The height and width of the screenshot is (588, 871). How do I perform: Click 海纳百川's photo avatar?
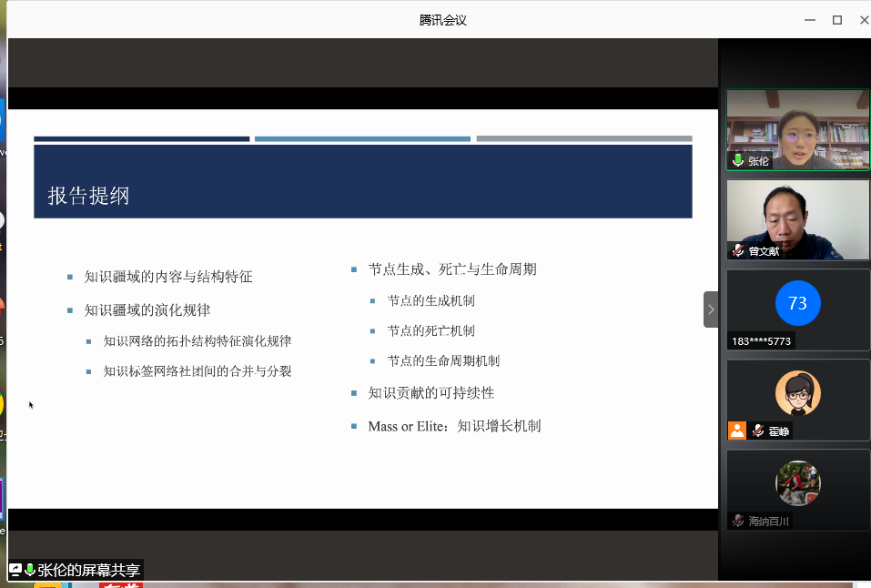tap(797, 483)
